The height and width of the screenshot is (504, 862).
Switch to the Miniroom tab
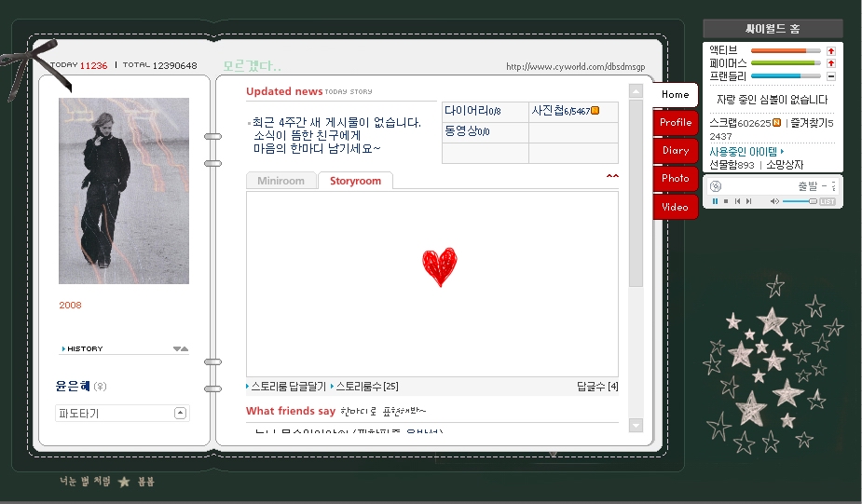pos(280,181)
